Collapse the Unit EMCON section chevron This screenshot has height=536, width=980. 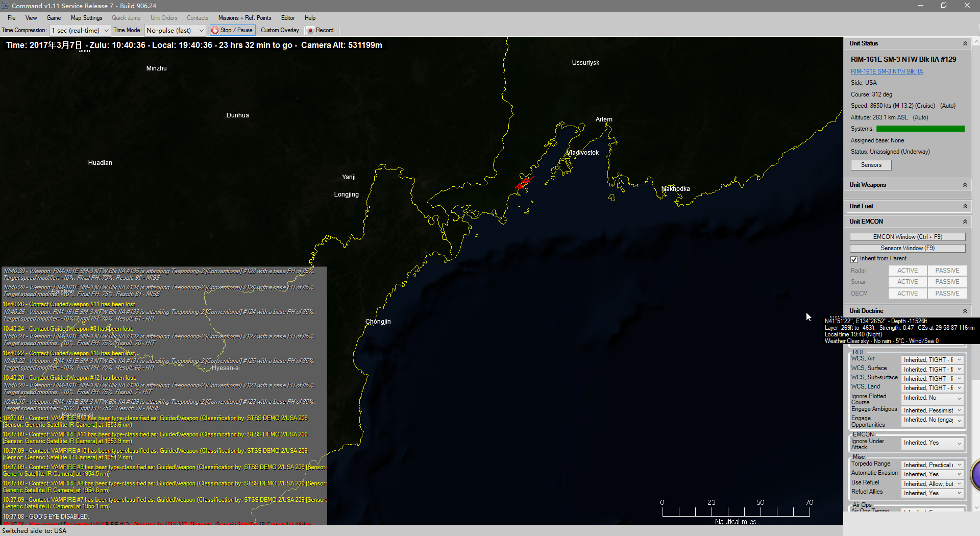click(965, 222)
